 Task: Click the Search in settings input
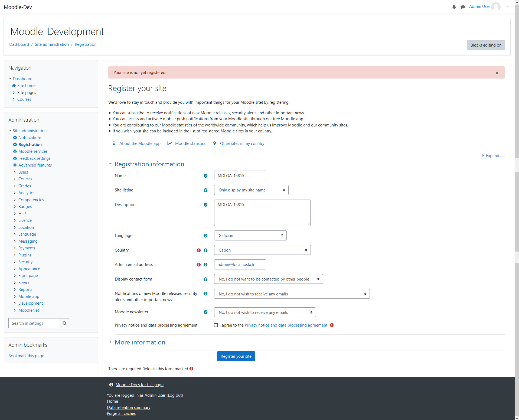coord(34,323)
